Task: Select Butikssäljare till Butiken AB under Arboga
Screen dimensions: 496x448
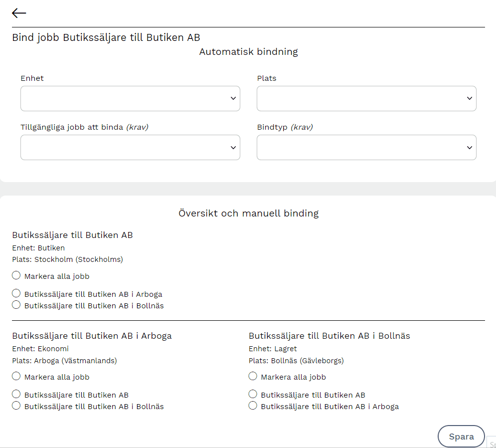Action: (16, 395)
